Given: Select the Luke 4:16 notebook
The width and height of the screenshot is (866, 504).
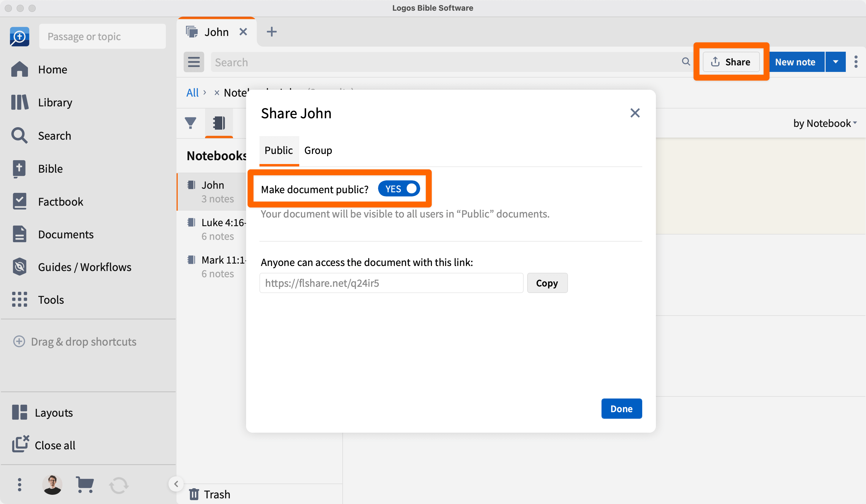Looking at the screenshot, I should (x=212, y=229).
